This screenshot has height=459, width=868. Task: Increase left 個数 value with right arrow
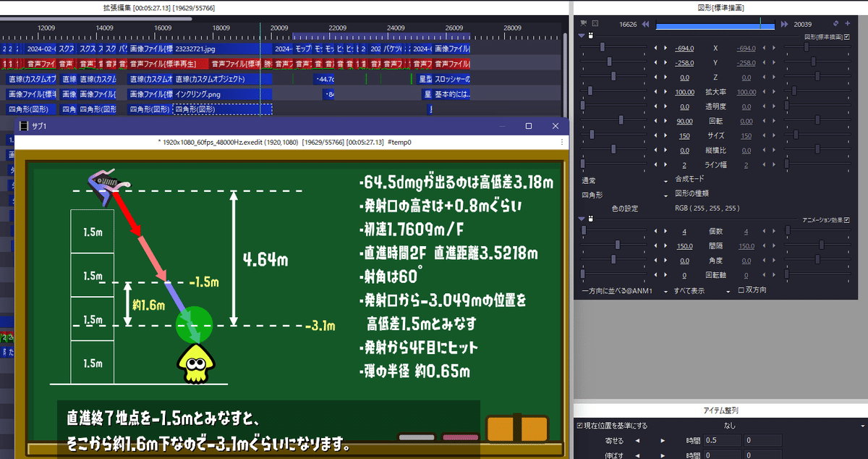[x=666, y=231]
